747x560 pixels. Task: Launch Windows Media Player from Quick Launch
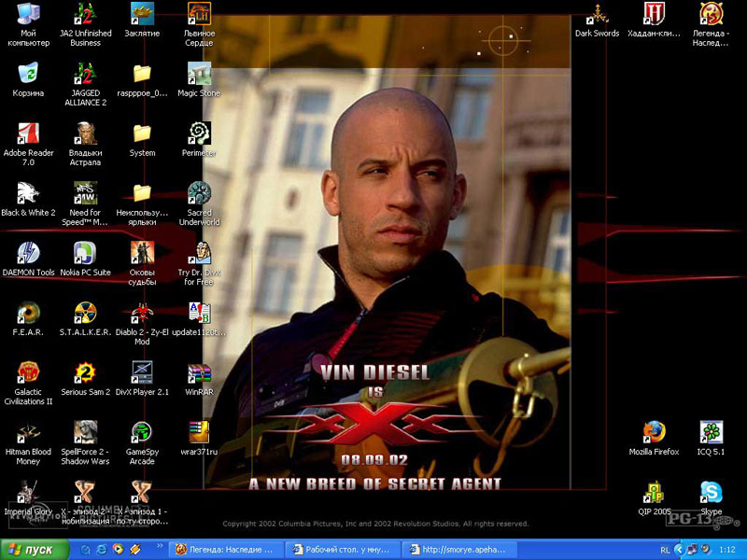[118, 550]
